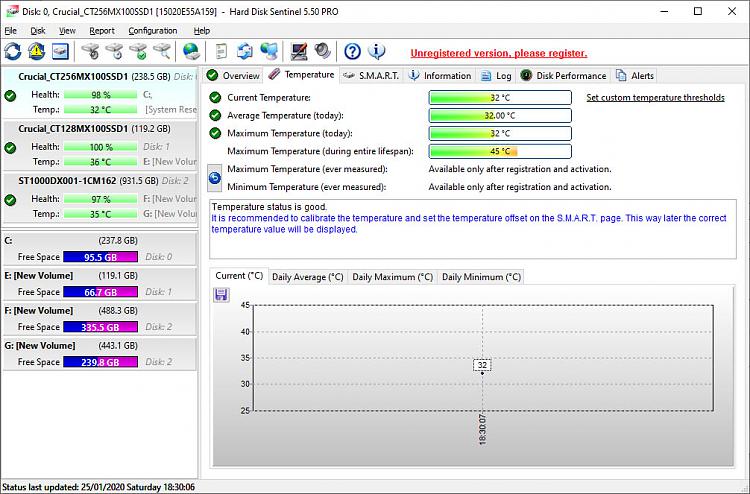The image size is (750, 494).
Task: Open the Configuration menu
Action: point(152,31)
